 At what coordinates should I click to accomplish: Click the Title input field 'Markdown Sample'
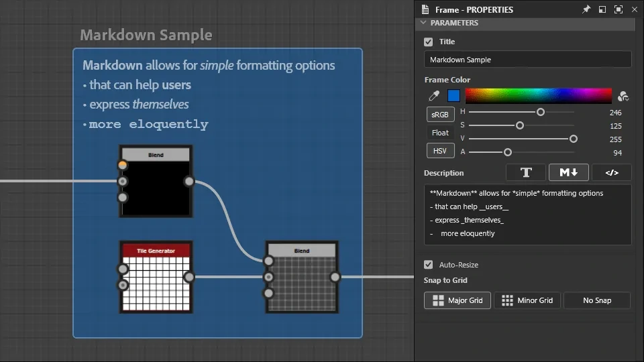click(x=528, y=60)
